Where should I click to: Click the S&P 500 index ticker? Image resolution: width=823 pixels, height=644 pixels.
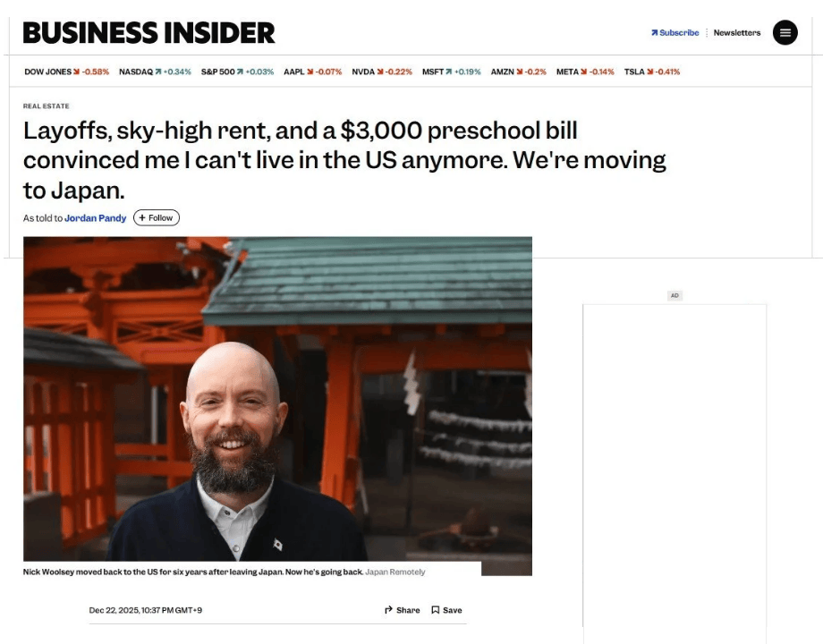click(x=237, y=72)
